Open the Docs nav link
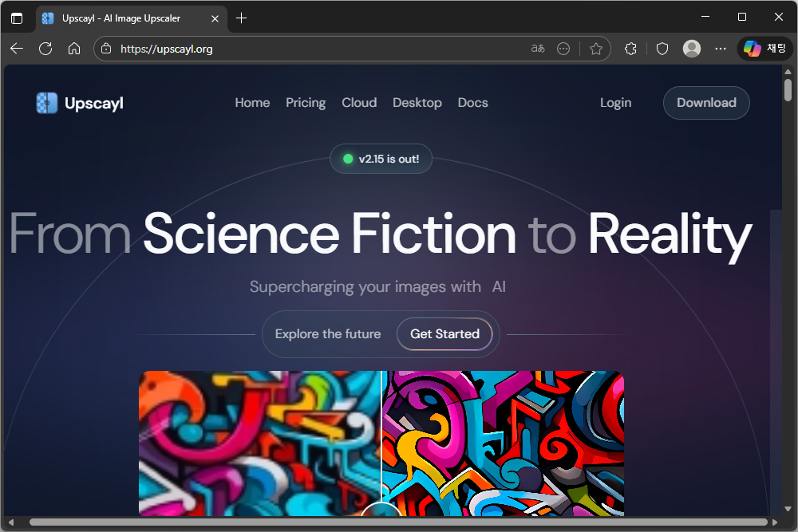798x532 pixels. pyautogui.click(x=472, y=103)
